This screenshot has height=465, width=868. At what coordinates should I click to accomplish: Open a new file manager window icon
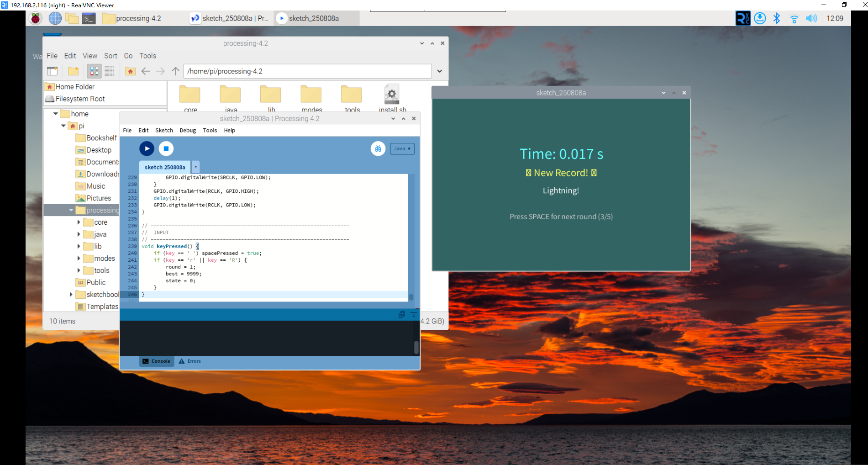pyautogui.click(x=53, y=71)
